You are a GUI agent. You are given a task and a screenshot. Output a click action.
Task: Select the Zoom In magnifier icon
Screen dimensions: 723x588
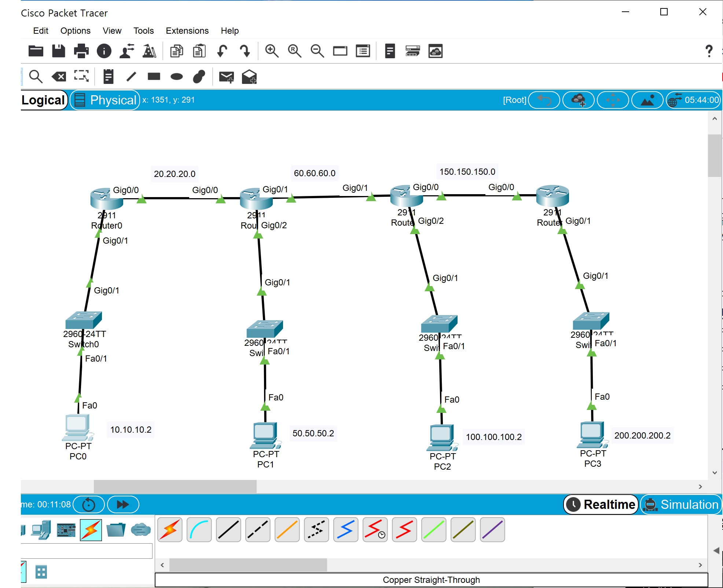[272, 51]
